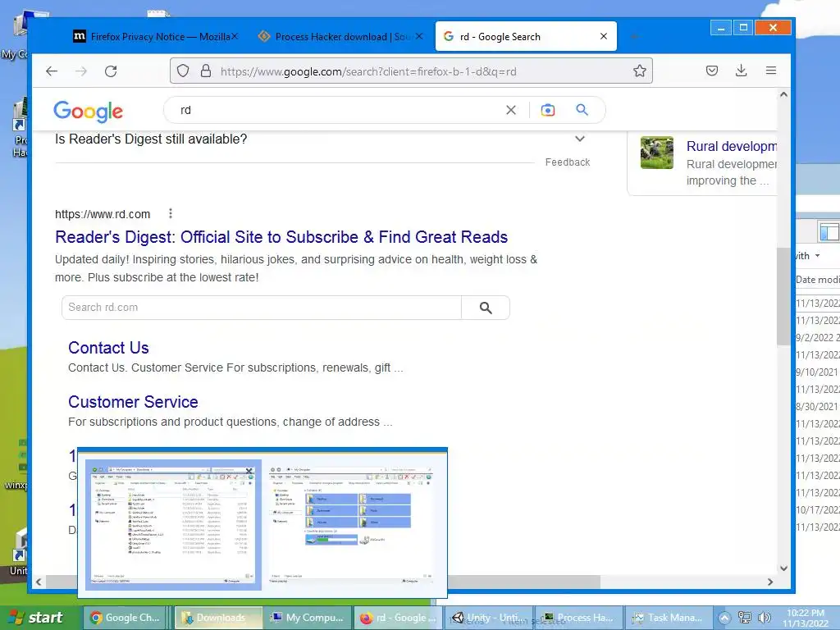Switch to Downloads taskbar button
The width and height of the screenshot is (840, 630).
pyautogui.click(x=218, y=618)
